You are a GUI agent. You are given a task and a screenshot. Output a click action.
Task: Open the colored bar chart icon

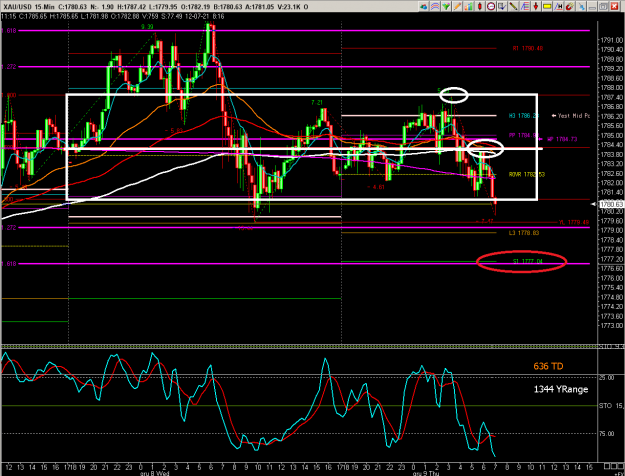point(469,6)
